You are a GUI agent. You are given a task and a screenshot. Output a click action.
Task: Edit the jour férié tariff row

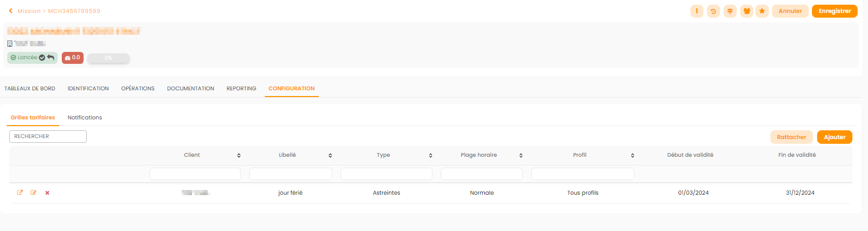34,193
